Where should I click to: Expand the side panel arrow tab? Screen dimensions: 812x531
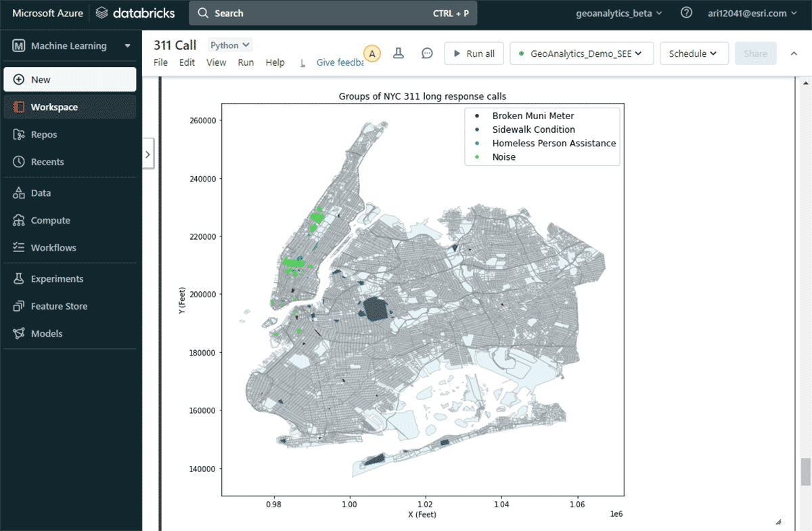point(148,154)
